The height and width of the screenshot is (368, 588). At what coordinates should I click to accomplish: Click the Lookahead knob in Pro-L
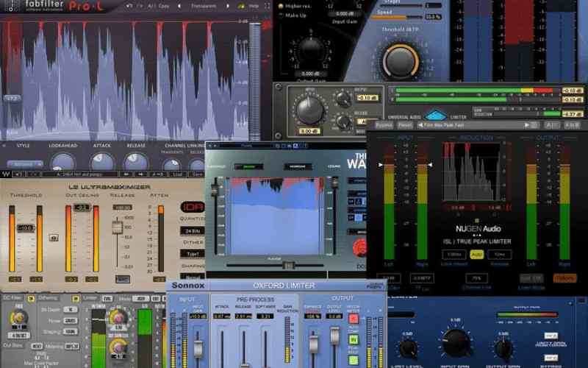[63, 162]
